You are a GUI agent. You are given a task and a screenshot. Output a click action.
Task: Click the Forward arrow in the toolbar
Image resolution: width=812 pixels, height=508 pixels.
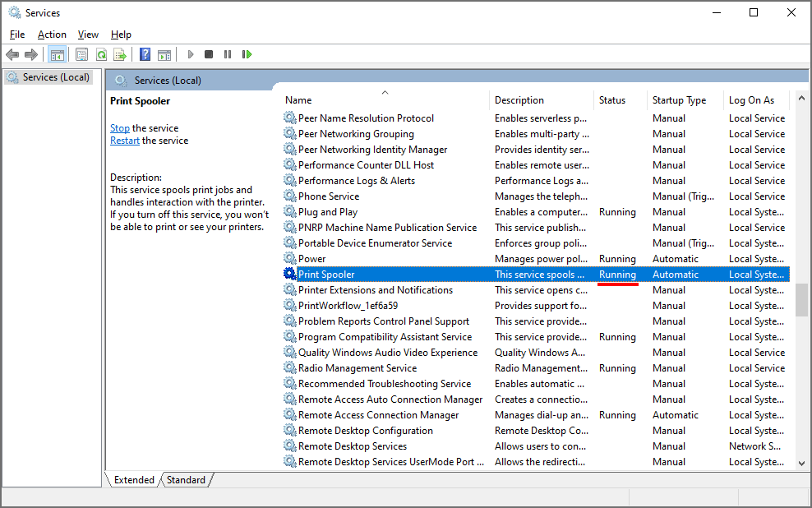click(x=31, y=54)
